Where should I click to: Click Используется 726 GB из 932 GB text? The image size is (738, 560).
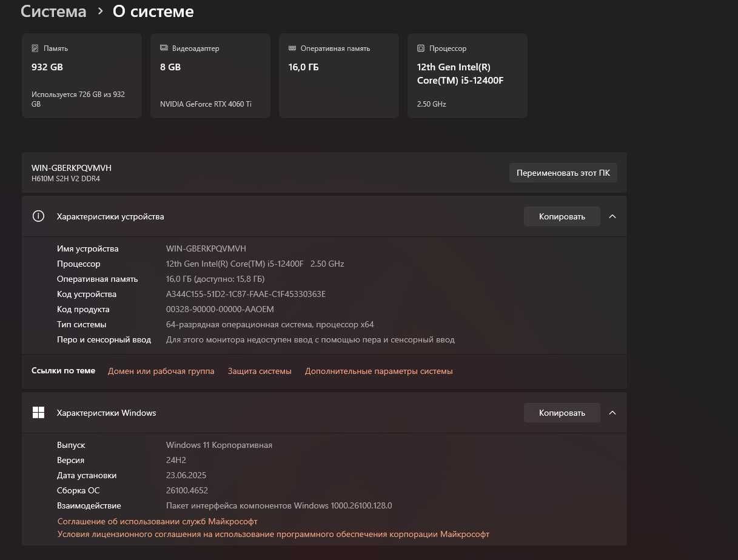click(x=78, y=99)
